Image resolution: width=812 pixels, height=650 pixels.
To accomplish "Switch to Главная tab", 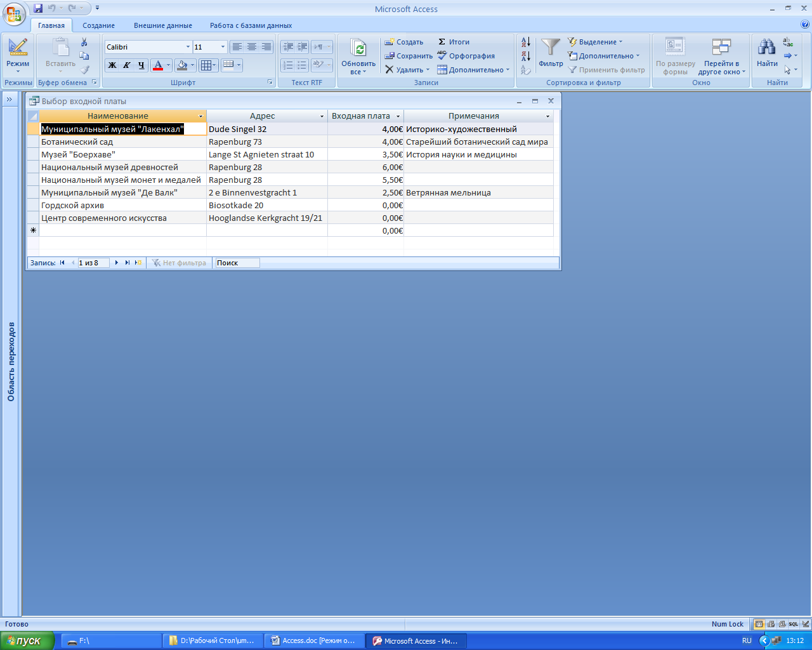I will click(x=51, y=25).
